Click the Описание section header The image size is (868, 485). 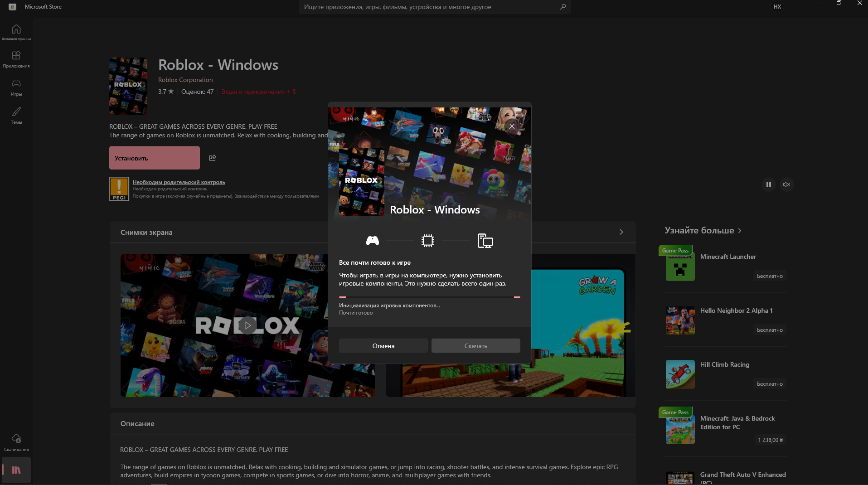click(x=137, y=423)
